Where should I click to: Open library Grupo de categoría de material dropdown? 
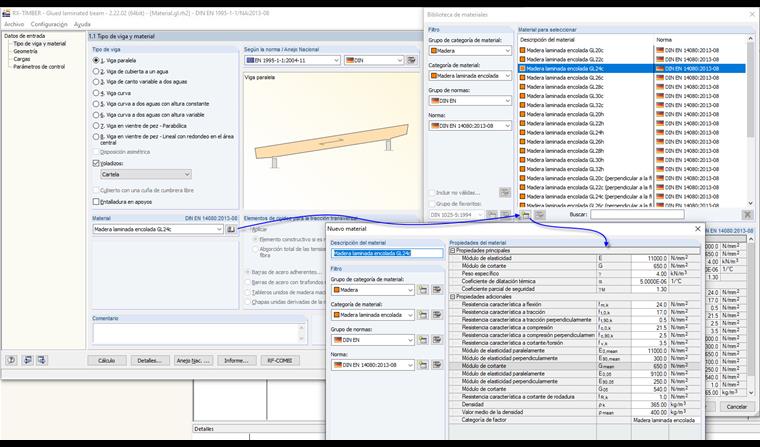(x=470, y=50)
